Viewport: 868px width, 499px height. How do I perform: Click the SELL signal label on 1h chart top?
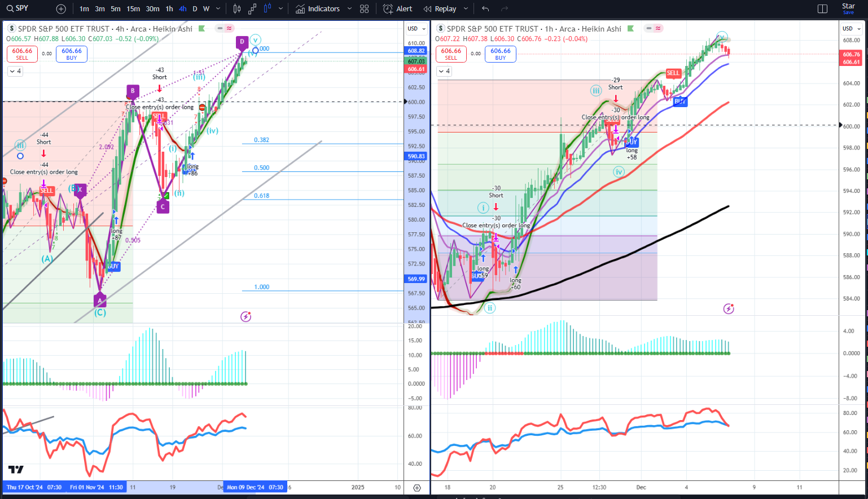coord(673,73)
